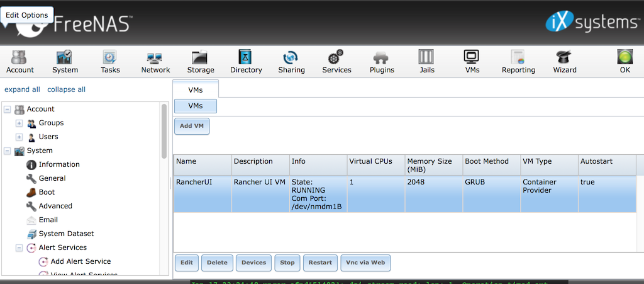Select Users in the sidebar tree
Viewport: 644px width, 284px height.
tap(48, 137)
